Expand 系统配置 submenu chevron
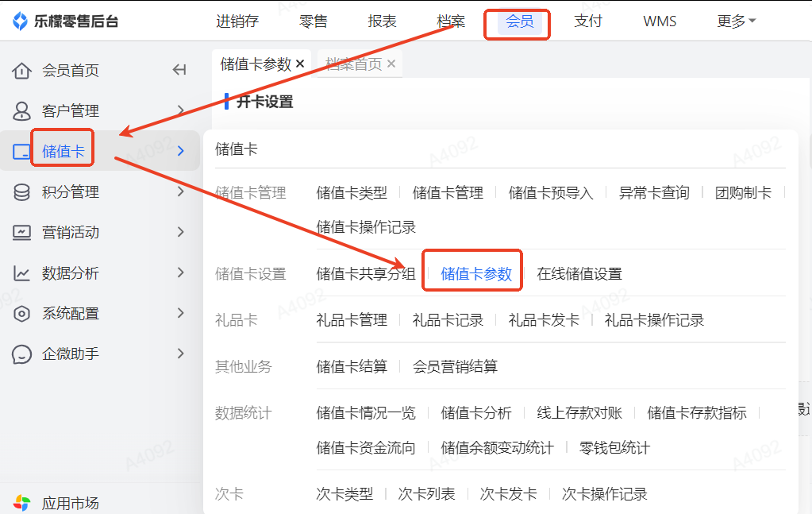This screenshot has width=812, height=514. (180, 312)
